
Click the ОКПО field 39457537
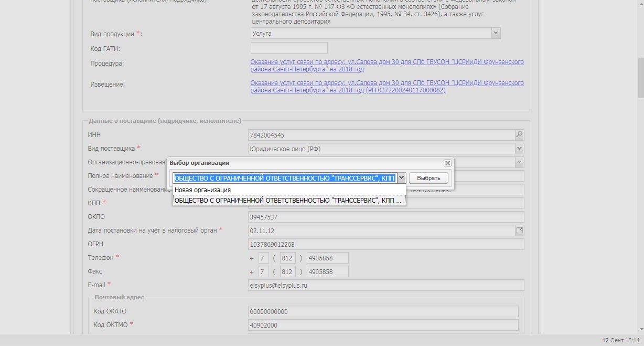pos(386,217)
